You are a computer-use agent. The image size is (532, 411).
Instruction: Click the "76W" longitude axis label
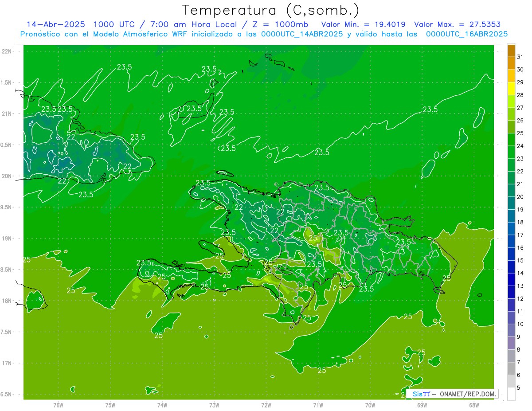[x=58, y=405]
